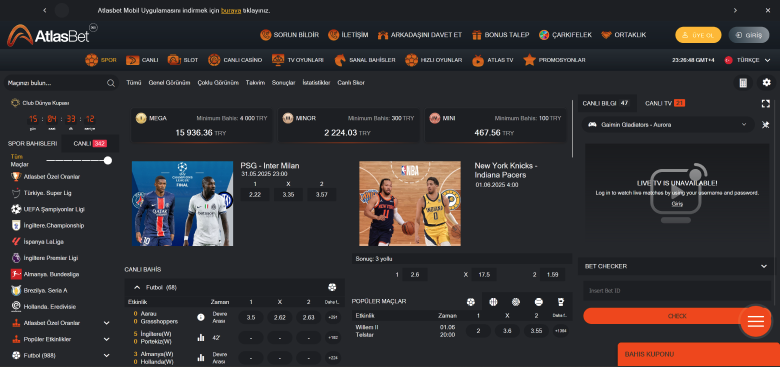Select PSG win odds 2.22
The height and width of the screenshot is (367, 780).
tap(255, 194)
